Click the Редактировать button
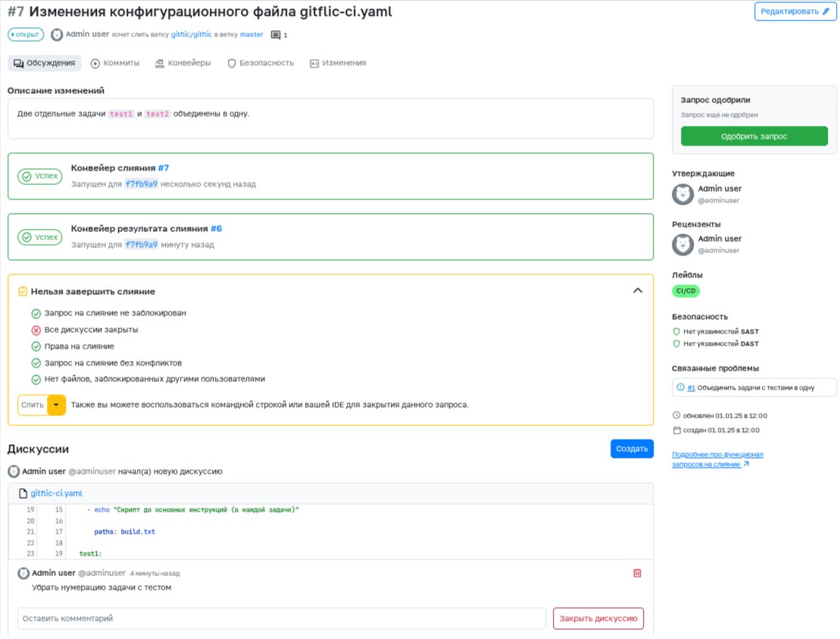840x639 pixels. tap(795, 11)
